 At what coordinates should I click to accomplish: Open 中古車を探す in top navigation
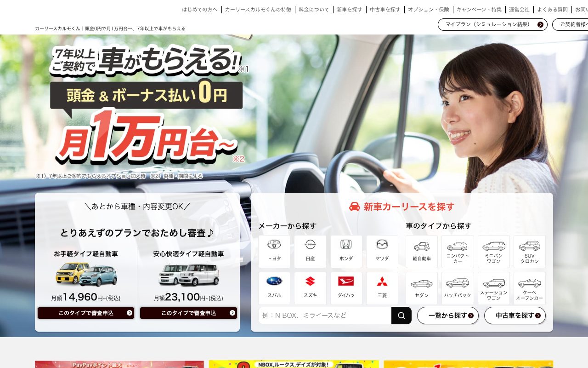[x=385, y=9]
